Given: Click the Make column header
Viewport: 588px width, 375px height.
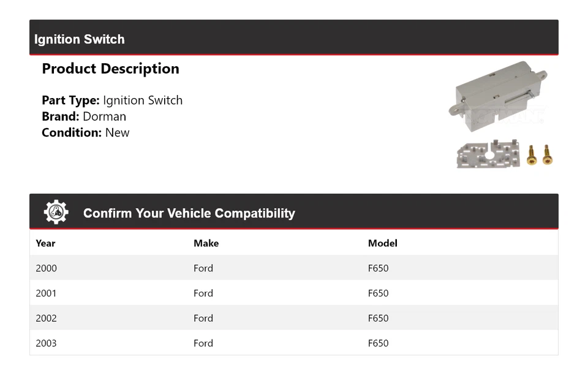Looking at the screenshot, I should point(206,243).
